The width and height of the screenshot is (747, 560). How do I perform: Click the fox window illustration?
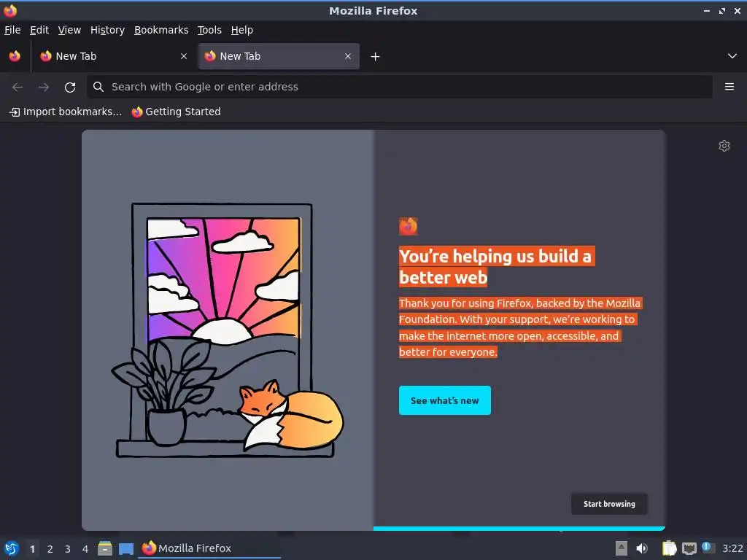click(x=228, y=330)
